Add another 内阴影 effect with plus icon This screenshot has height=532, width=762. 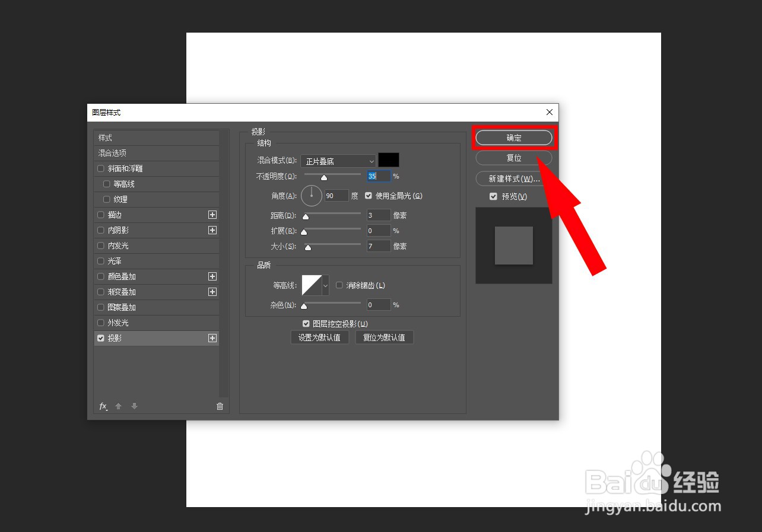pyautogui.click(x=212, y=230)
